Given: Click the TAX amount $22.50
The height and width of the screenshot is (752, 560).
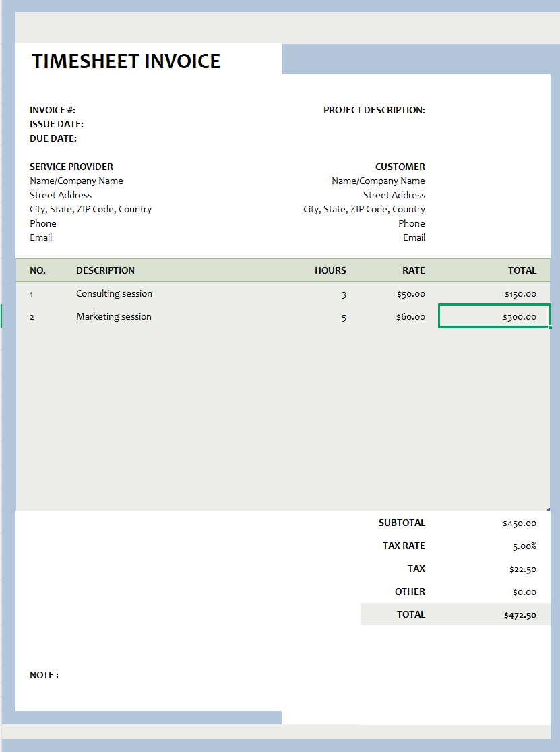Looking at the screenshot, I should tap(522, 569).
